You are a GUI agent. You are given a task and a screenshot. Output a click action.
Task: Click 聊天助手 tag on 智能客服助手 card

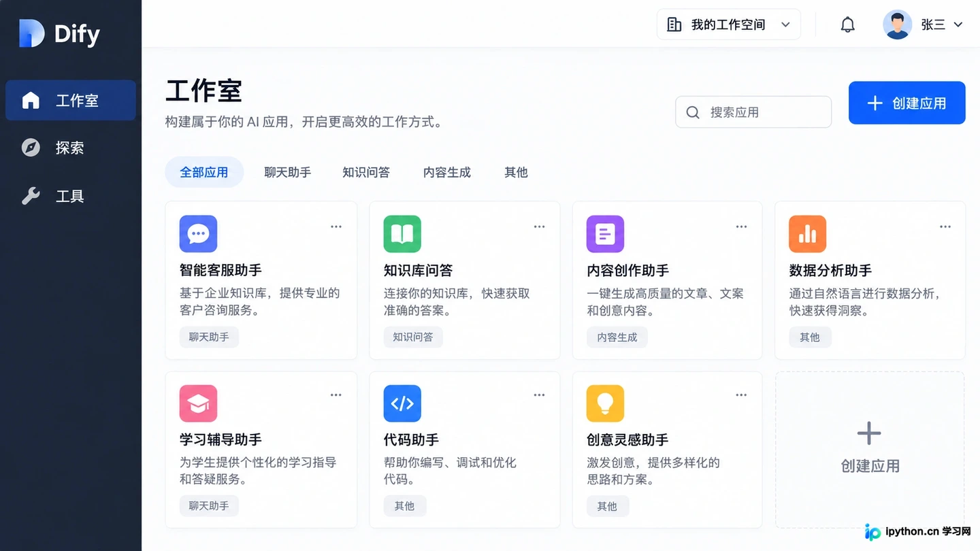click(x=209, y=337)
